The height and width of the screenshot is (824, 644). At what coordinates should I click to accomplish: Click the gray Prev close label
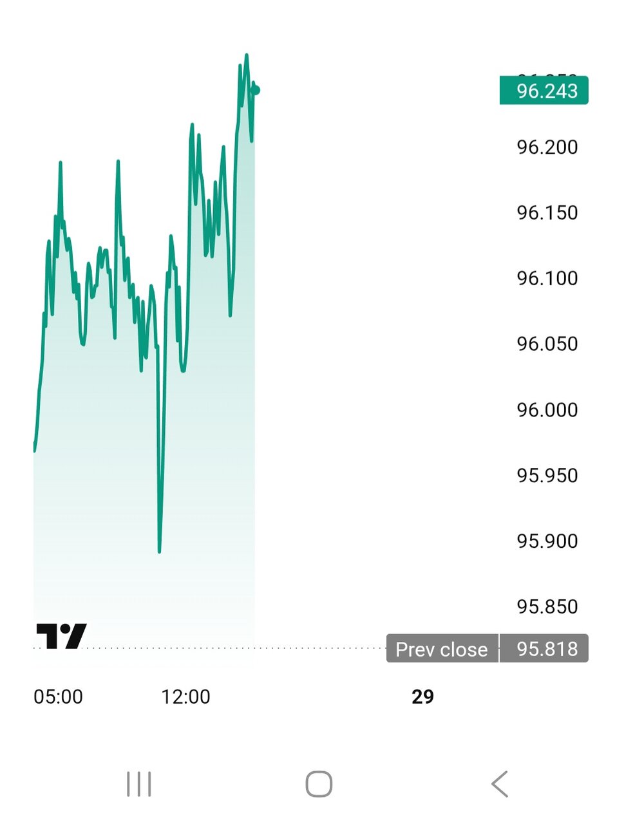[x=442, y=649]
